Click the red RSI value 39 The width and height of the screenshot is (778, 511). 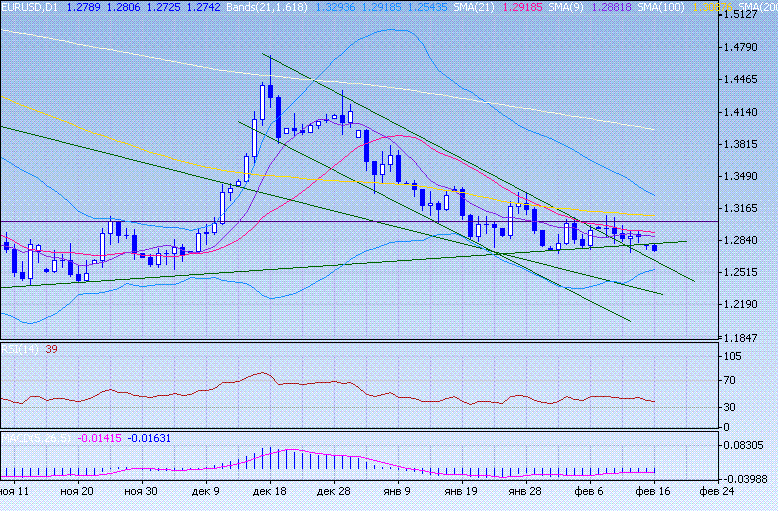pyautogui.click(x=50, y=351)
